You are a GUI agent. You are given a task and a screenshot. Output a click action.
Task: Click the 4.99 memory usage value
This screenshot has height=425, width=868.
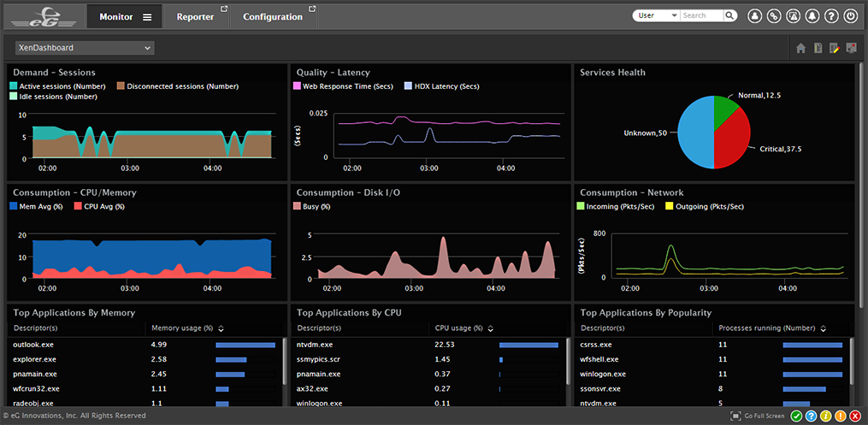159,345
